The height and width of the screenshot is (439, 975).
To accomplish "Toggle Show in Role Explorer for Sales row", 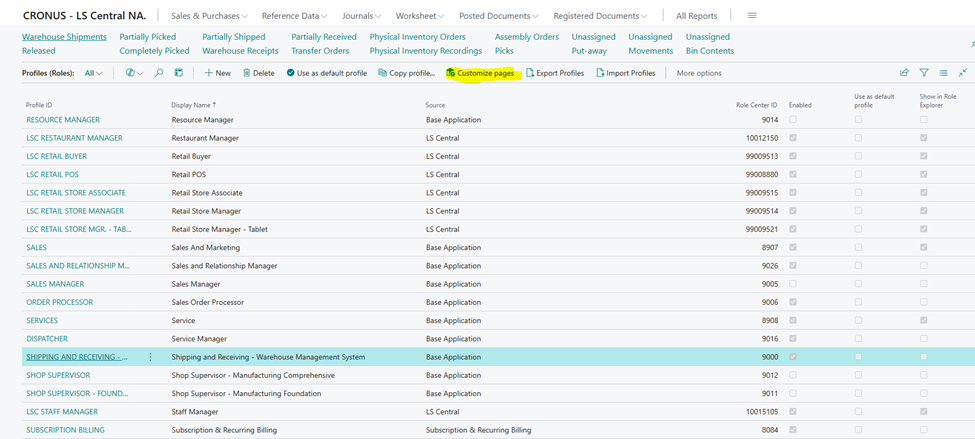I will click(x=923, y=247).
